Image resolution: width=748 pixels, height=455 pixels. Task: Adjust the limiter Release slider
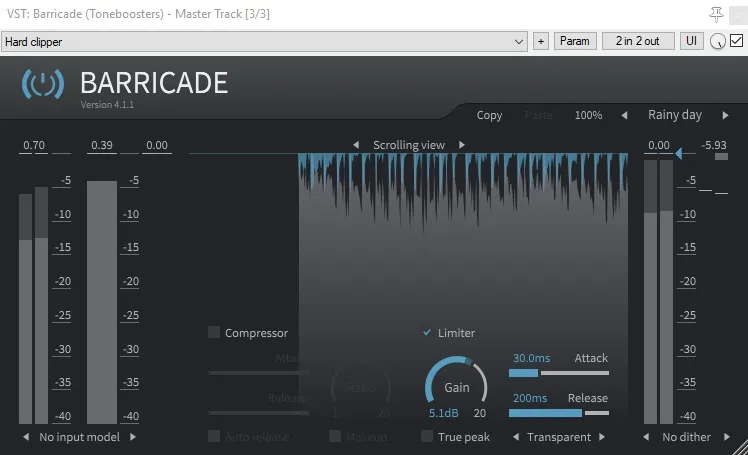tap(559, 413)
